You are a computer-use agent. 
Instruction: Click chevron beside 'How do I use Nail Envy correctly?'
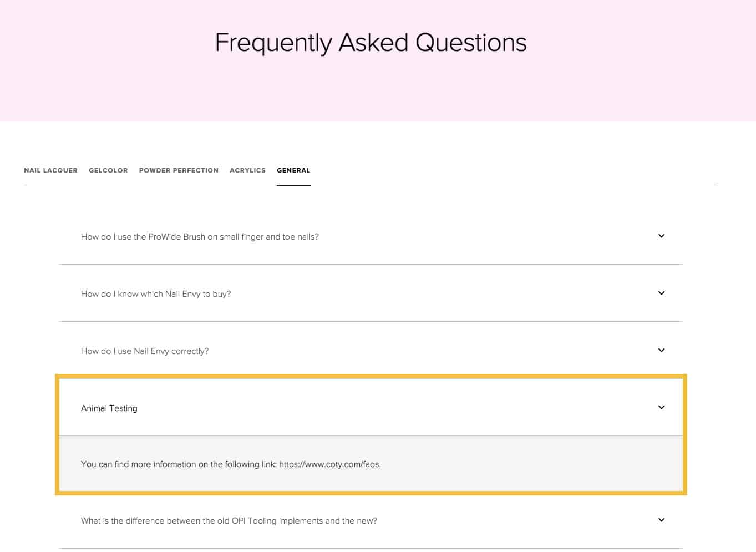pyautogui.click(x=661, y=350)
